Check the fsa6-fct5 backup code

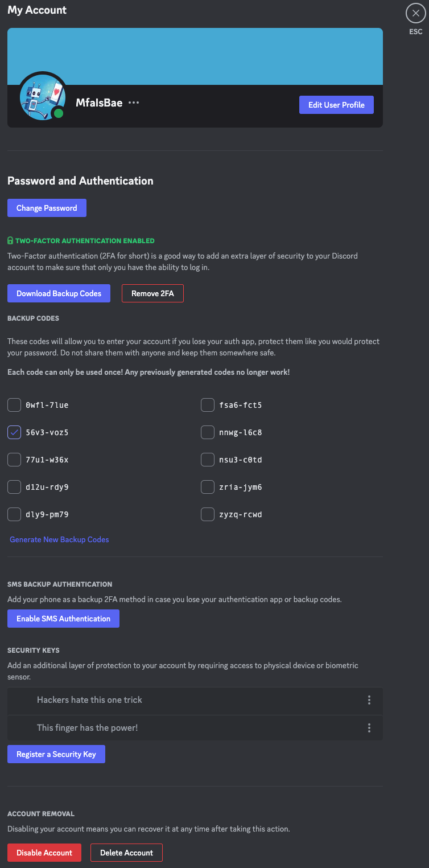[x=208, y=405]
